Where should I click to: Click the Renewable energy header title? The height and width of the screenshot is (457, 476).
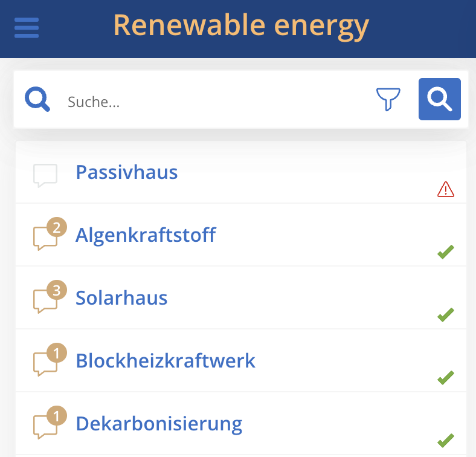(242, 27)
